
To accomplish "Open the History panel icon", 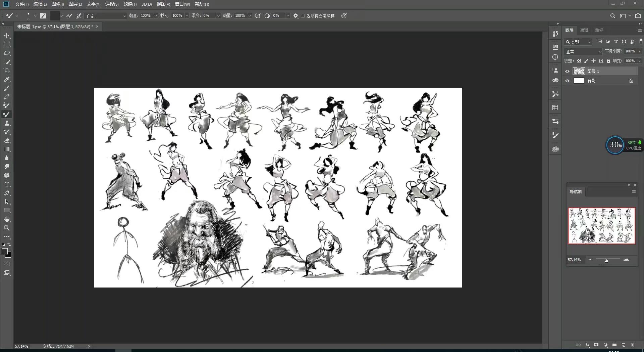I will point(555,34).
